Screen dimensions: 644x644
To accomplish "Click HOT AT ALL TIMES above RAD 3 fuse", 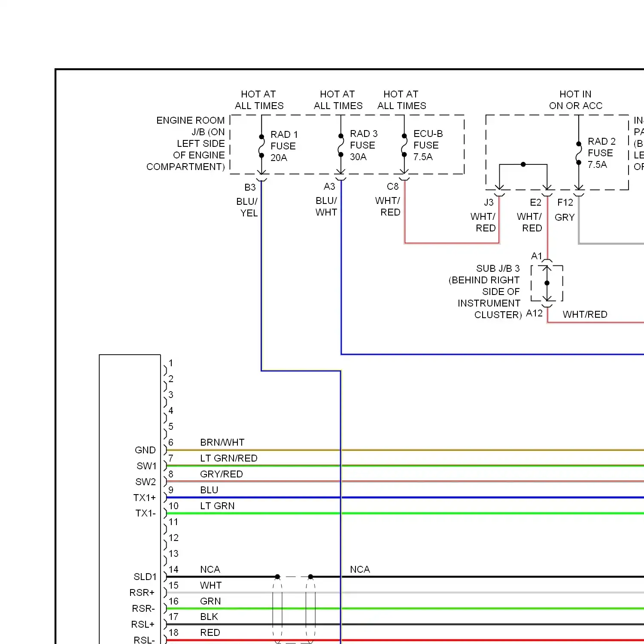I will pyautogui.click(x=338, y=100).
